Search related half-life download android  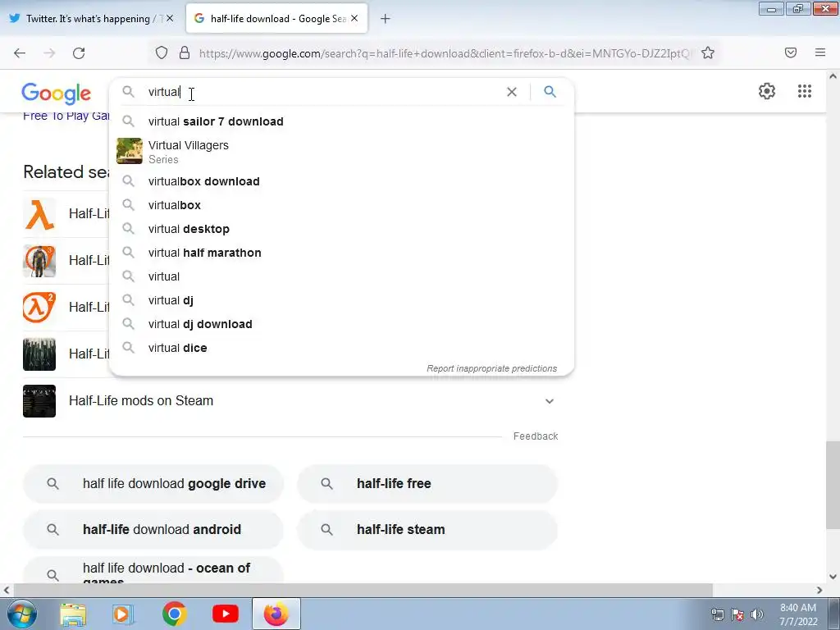(153, 530)
